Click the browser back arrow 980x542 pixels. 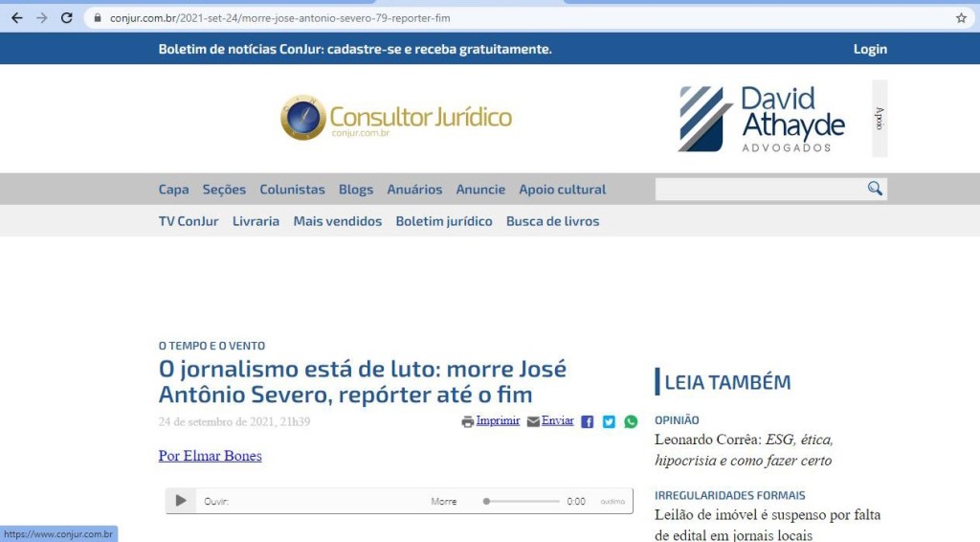click(x=16, y=18)
